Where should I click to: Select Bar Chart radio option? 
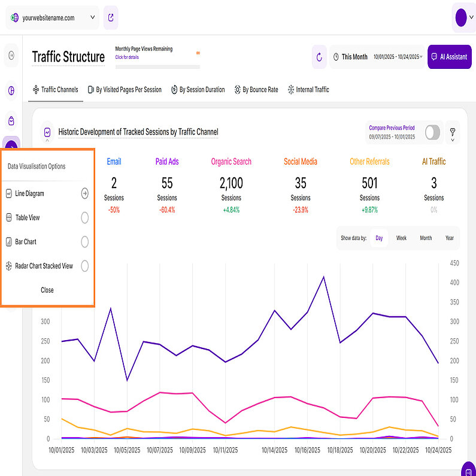pos(84,242)
